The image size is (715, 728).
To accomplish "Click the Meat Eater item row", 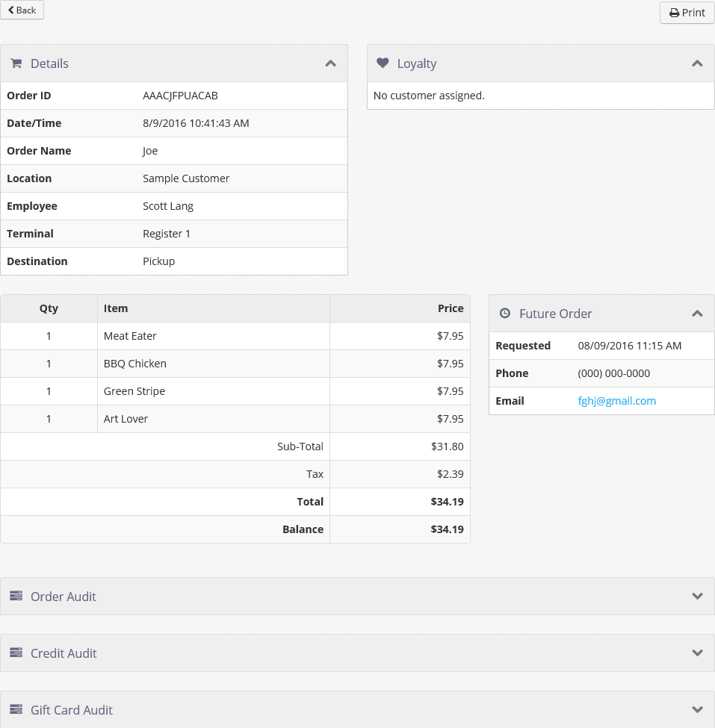I will coord(235,336).
